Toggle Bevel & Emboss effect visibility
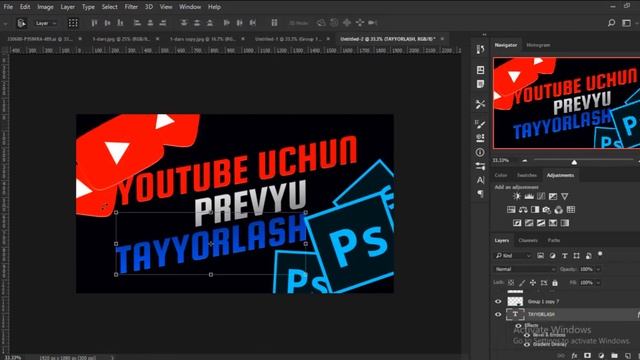640x360 pixels. [x=527, y=335]
